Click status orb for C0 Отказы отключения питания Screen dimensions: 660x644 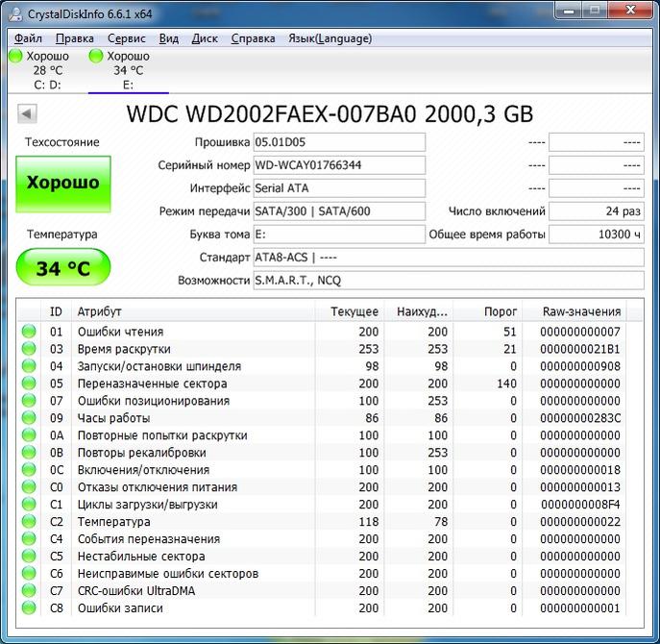(29, 487)
